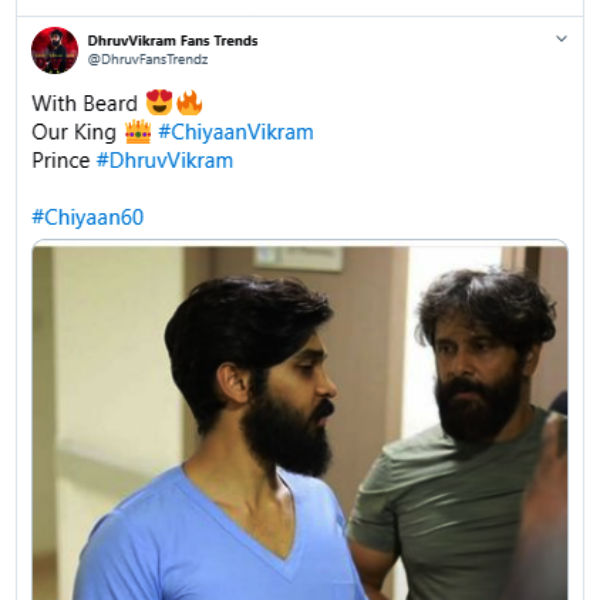Click the DhruvVikram Fans Trends display name
This screenshot has width=600, height=600.
click(x=173, y=41)
